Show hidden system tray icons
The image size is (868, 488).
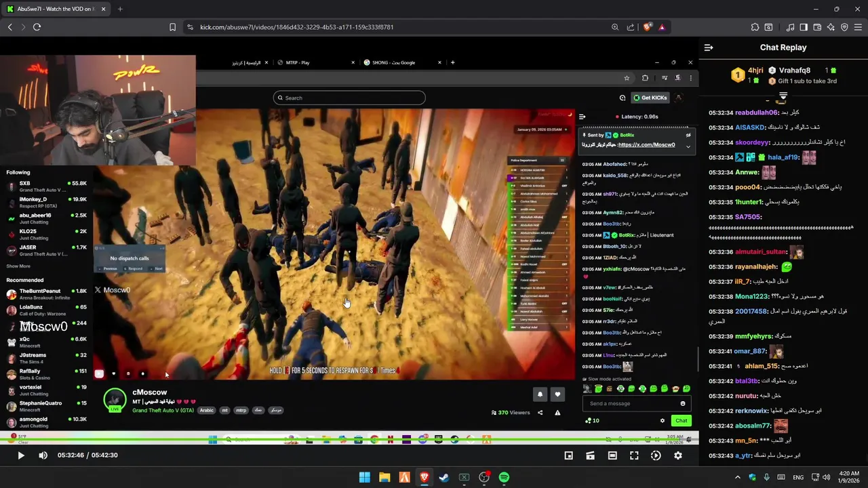(x=738, y=477)
